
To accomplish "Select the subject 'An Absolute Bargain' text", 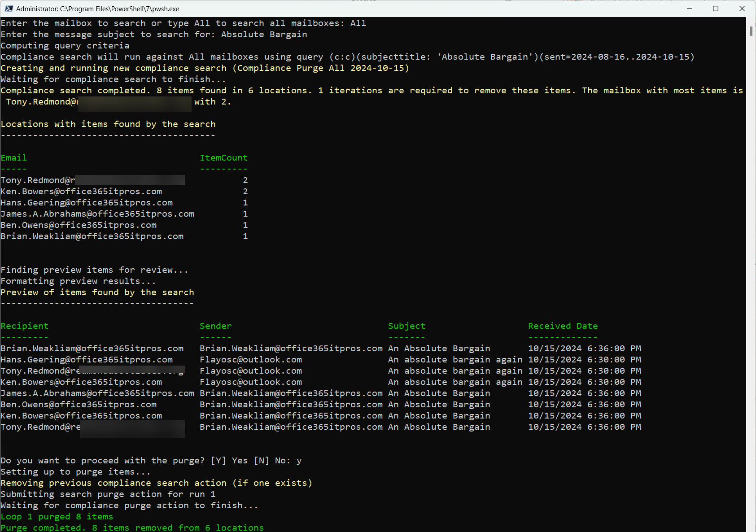I will [x=439, y=348].
